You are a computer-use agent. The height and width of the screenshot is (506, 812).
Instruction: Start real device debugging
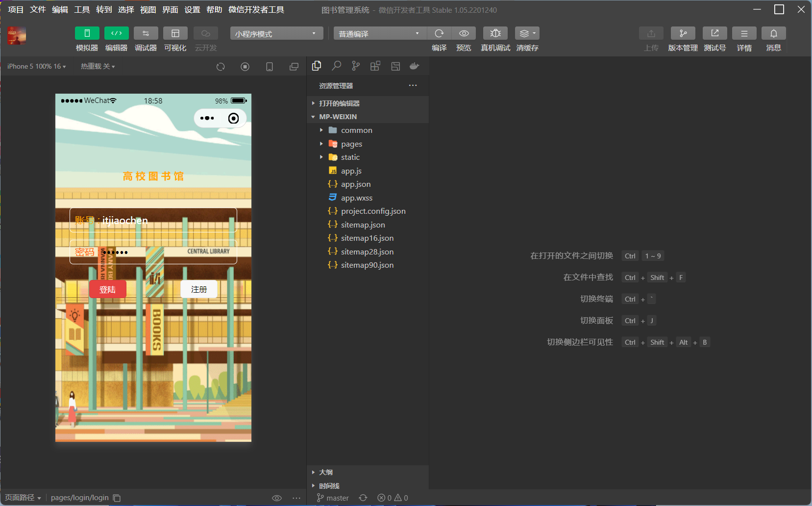[x=495, y=33]
